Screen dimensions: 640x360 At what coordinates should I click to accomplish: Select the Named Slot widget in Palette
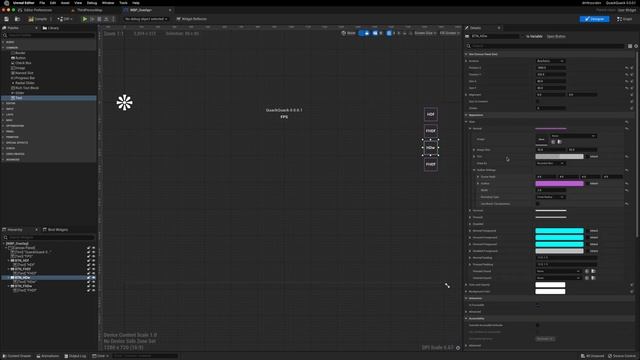click(22, 73)
